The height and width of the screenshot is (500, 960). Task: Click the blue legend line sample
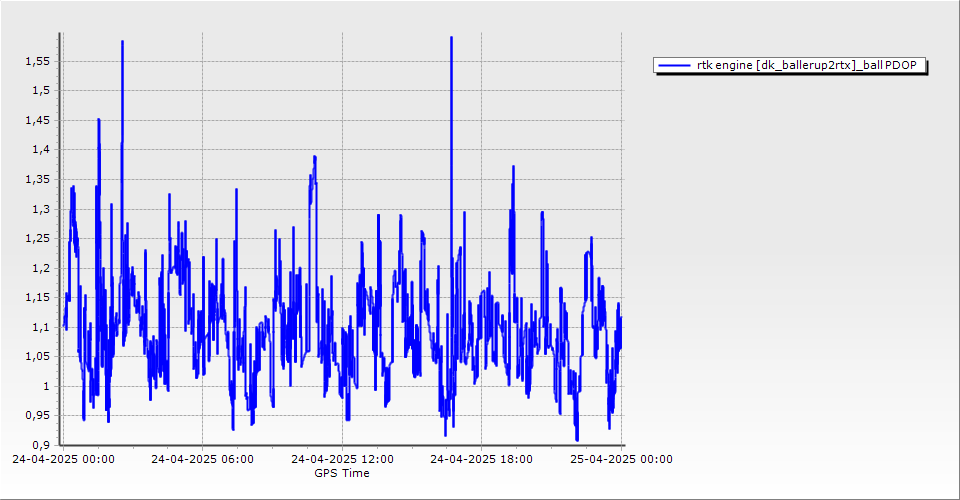[x=674, y=65]
